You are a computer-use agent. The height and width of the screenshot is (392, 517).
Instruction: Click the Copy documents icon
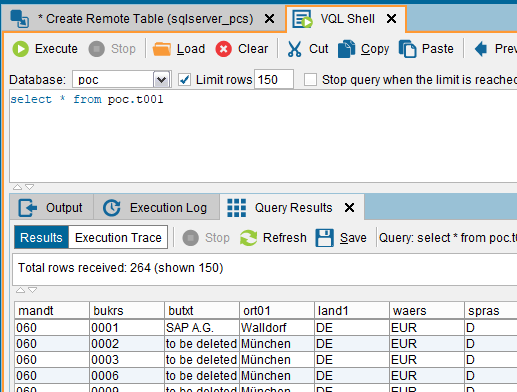(346, 49)
